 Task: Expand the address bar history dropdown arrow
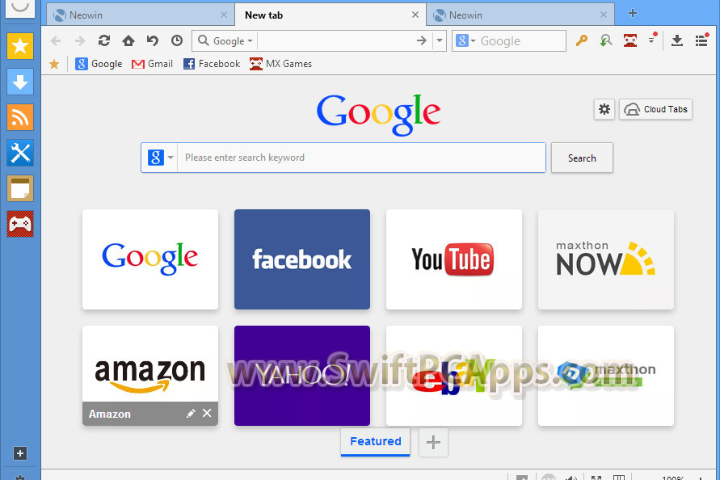tap(439, 41)
